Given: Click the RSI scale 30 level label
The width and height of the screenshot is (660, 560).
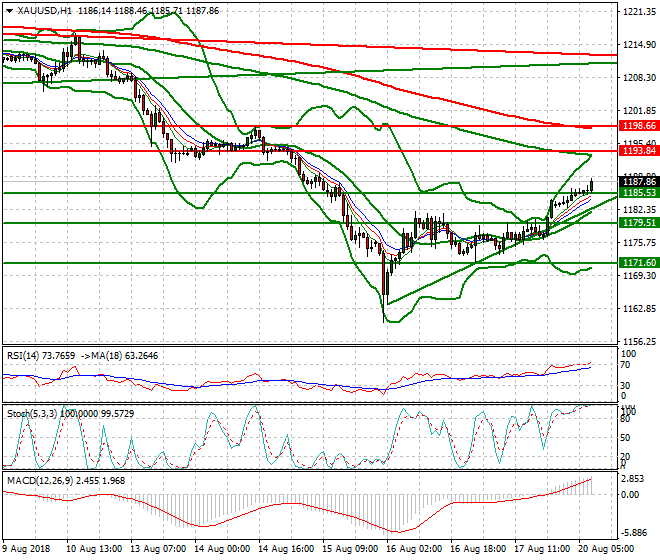Looking at the screenshot, I should pyautogui.click(x=625, y=385).
